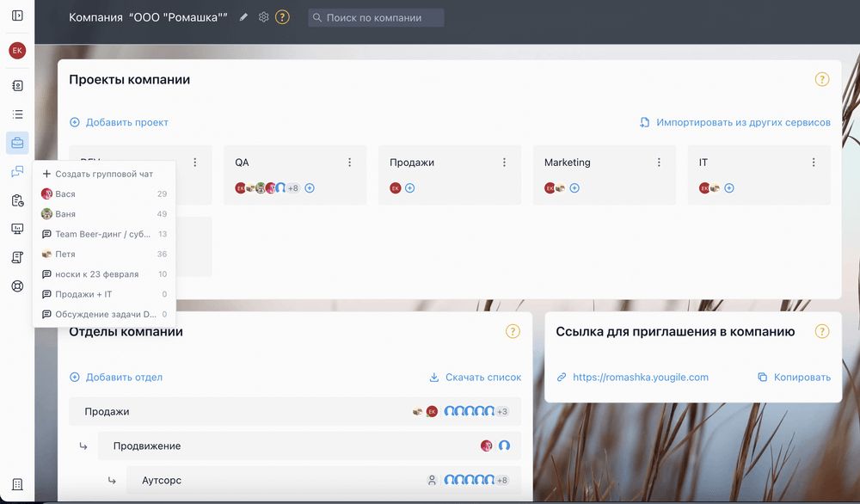The image size is (860, 504).
Task: Click help icon in Проекты компании header
Action: coord(821,80)
